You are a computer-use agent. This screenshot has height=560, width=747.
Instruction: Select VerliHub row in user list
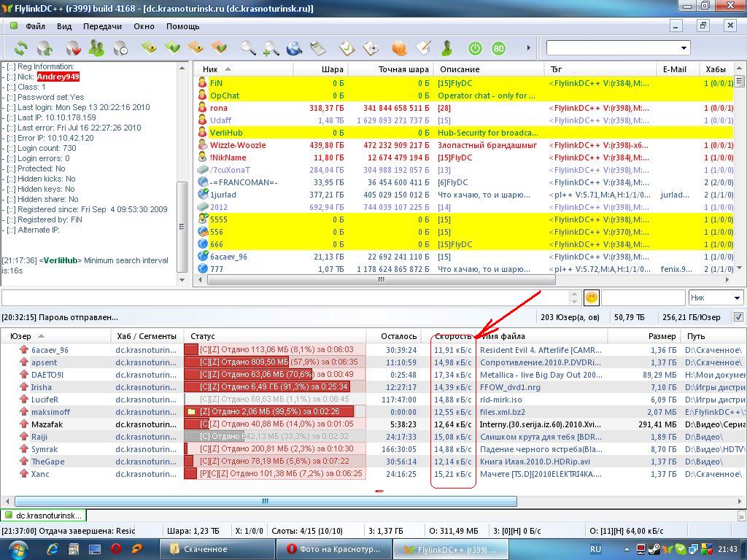click(x=465, y=133)
